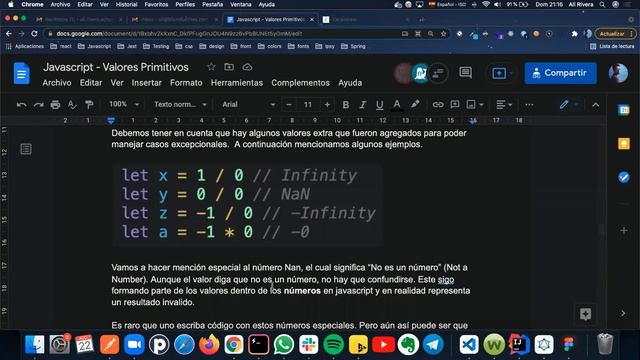
Task: Click the Actualizar button in Chrome
Action: [x=614, y=34]
